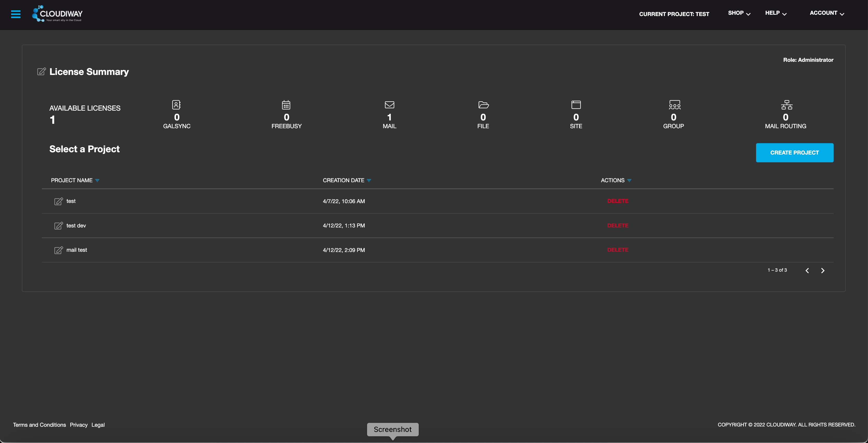Expand the Shop dropdown menu
868x443 pixels.
coord(739,13)
